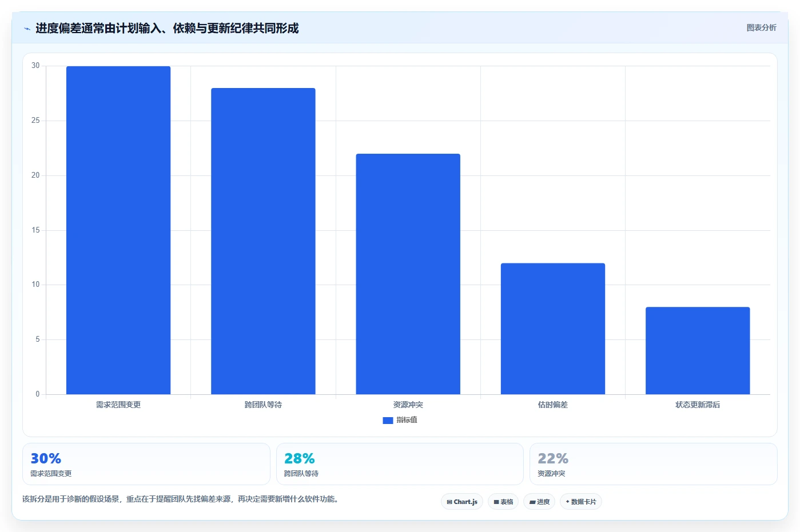
Task: Open the 28% 跨团队等待 stat card
Action: click(x=400, y=464)
